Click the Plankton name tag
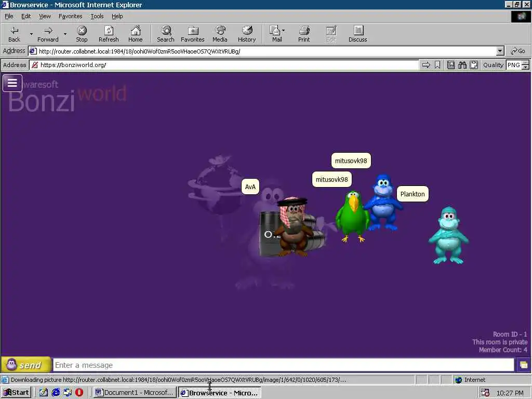This screenshot has width=532, height=399. [x=413, y=194]
